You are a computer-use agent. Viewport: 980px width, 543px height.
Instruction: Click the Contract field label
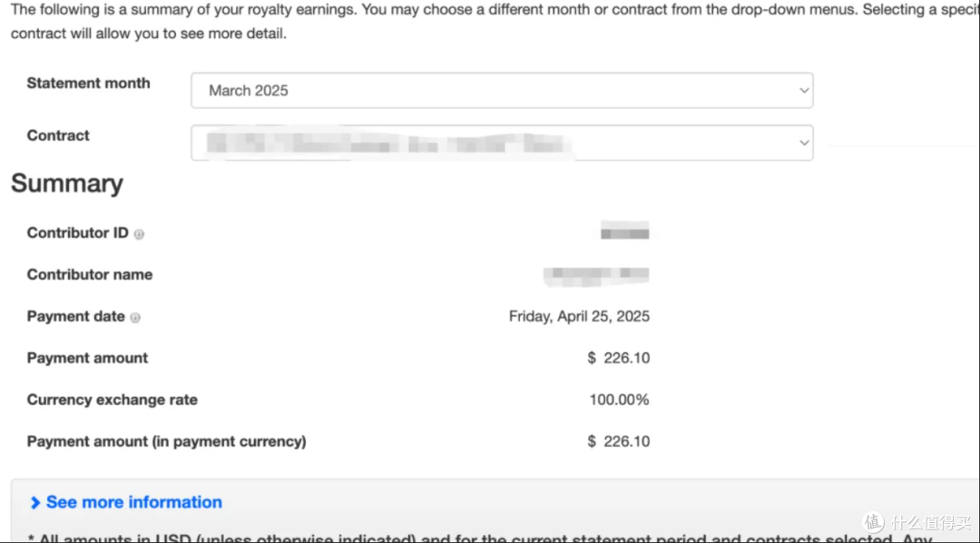coord(58,135)
